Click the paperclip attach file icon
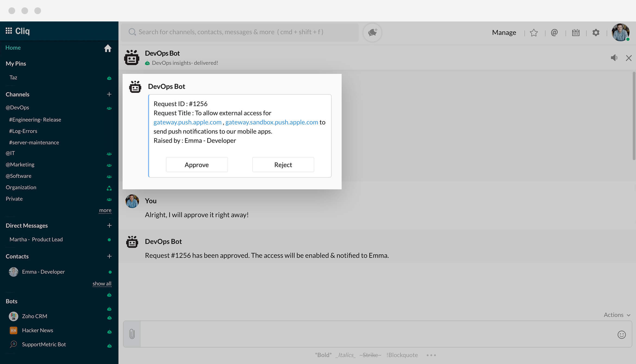This screenshot has height=364, width=636. (132, 334)
